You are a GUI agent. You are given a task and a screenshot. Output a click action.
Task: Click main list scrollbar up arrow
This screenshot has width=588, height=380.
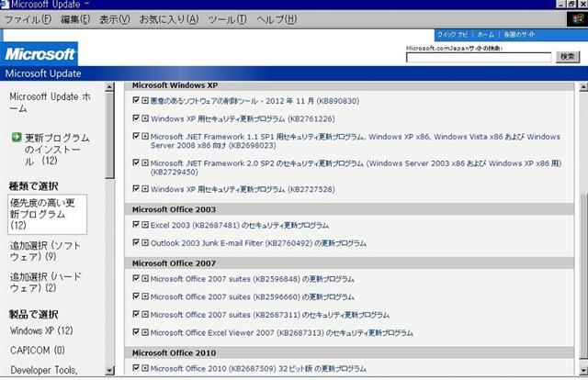point(583,87)
